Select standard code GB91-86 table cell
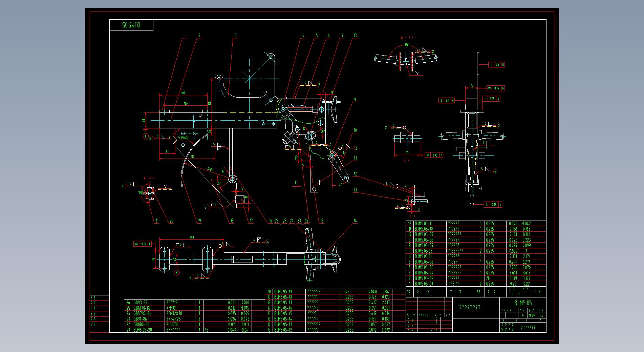 (140, 319)
